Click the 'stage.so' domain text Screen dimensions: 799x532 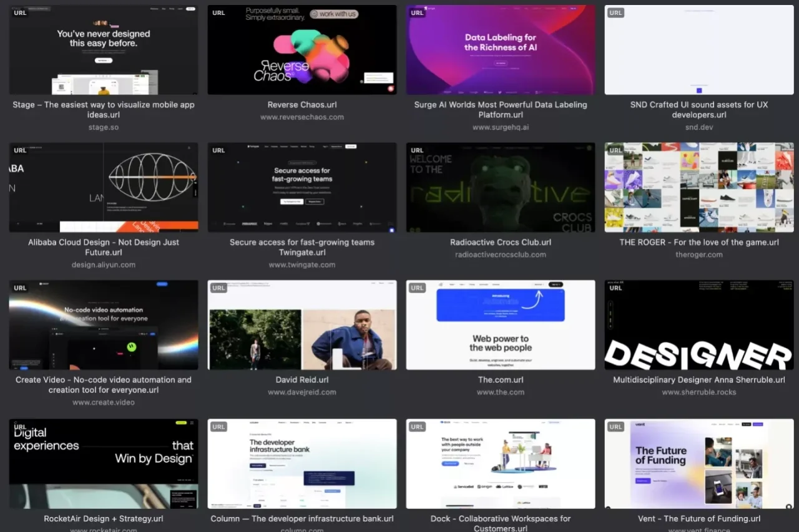point(104,127)
